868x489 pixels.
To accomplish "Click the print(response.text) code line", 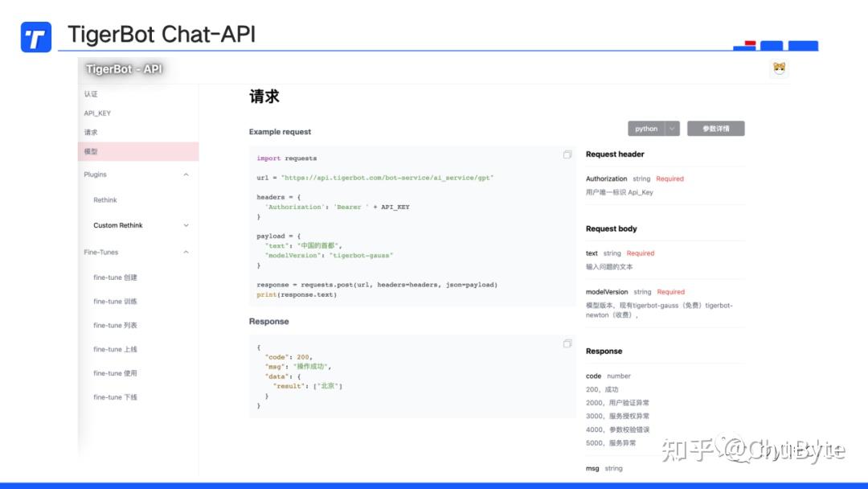I will point(297,294).
